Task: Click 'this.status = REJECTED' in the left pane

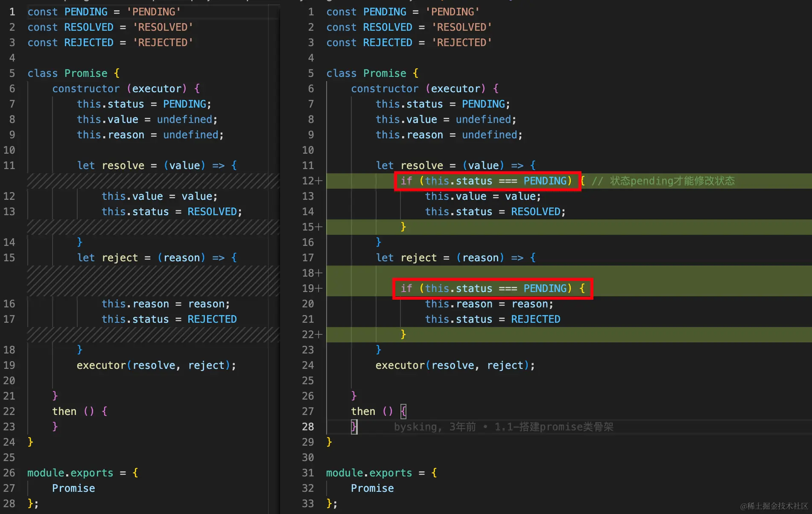Action: click(x=169, y=319)
